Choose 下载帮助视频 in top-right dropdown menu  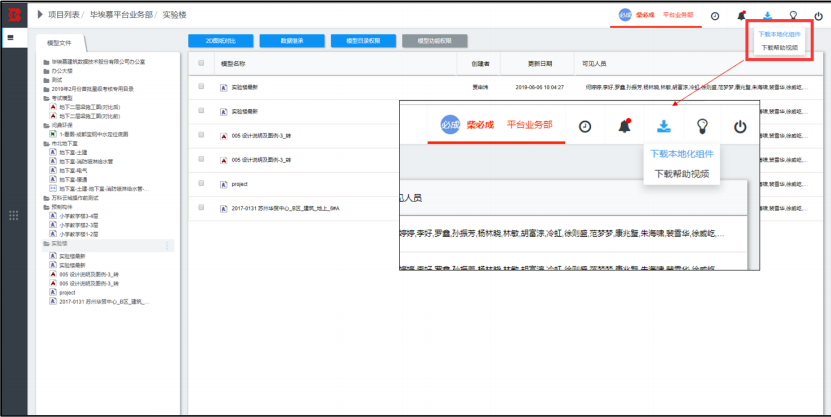click(780, 48)
